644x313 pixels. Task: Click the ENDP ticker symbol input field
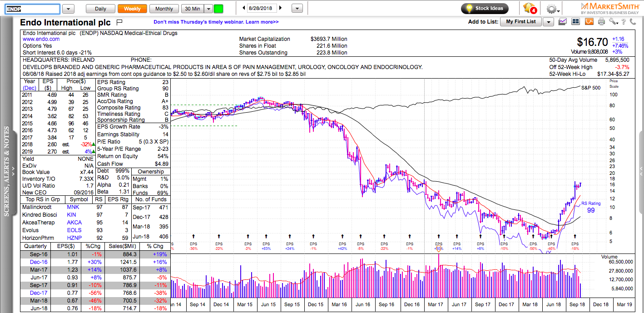click(x=32, y=9)
